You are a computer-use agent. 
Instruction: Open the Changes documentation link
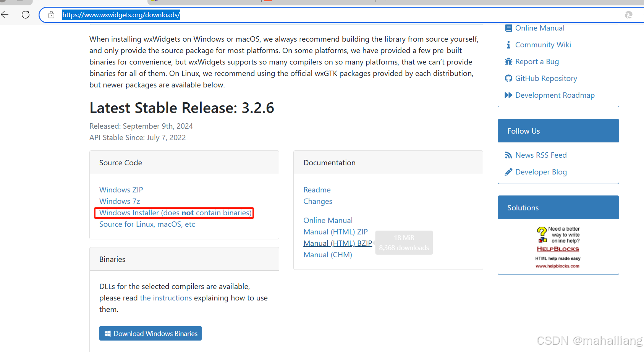tap(318, 201)
